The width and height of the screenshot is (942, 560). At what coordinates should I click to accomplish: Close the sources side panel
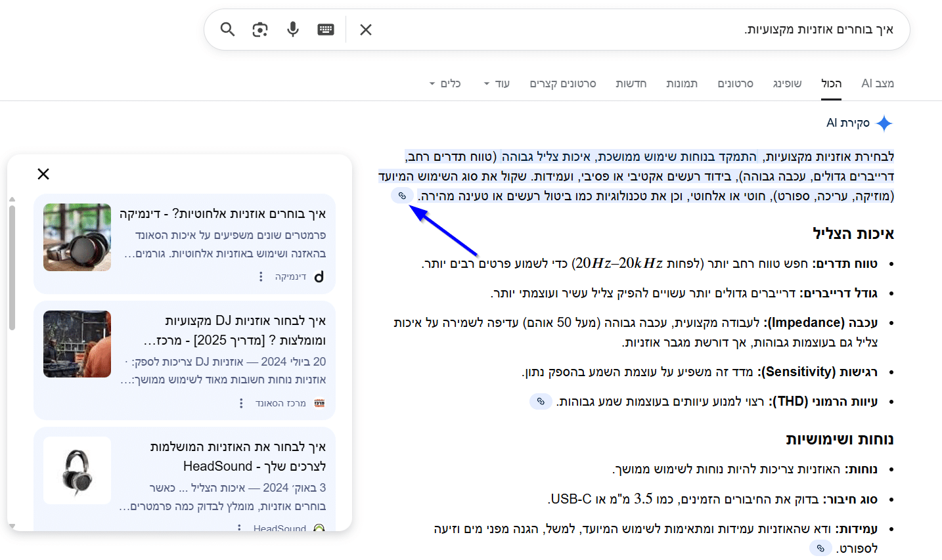(43, 173)
